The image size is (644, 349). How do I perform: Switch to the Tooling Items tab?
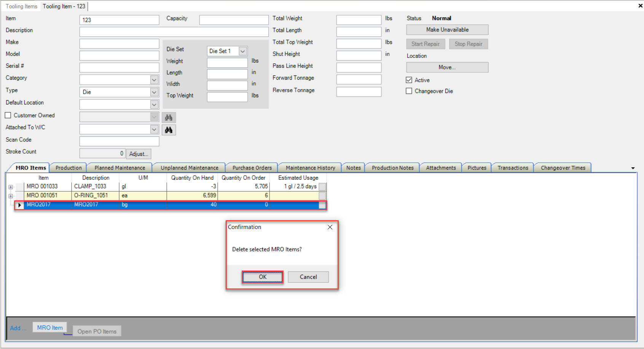(21, 6)
